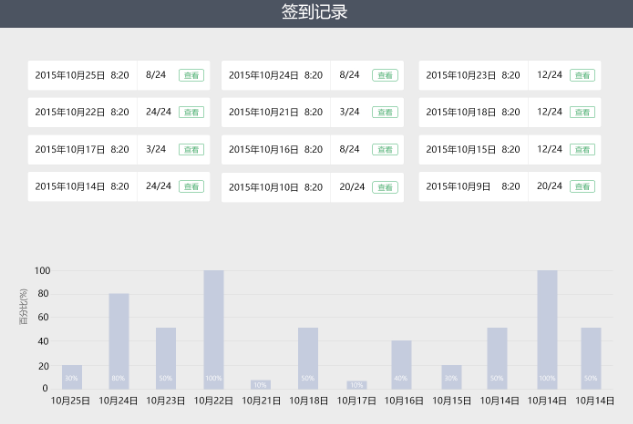Open the 2015年10月21日 record via 查看
The image size is (633, 424).
384,112
